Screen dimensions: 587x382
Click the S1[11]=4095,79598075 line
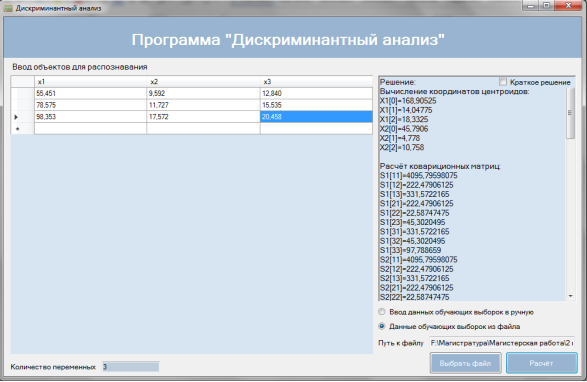click(x=418, y=175)
